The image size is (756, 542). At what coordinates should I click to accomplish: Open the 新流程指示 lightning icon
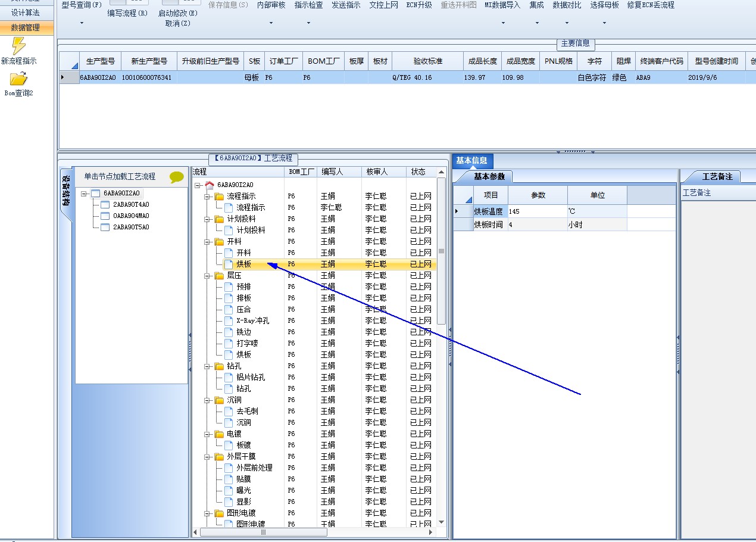coord(18,46)
